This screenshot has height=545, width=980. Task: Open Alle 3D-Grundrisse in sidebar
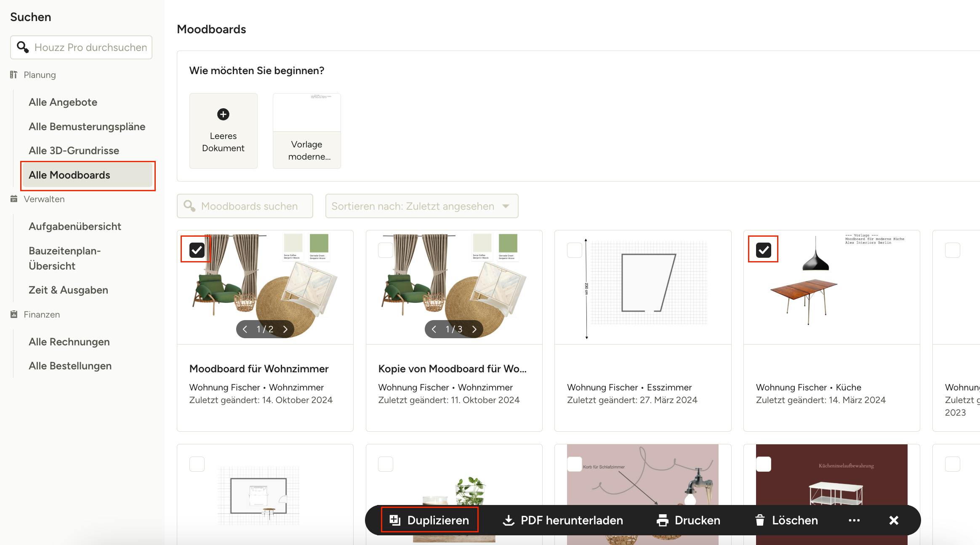pyautogui.click(x=74, y=150)
